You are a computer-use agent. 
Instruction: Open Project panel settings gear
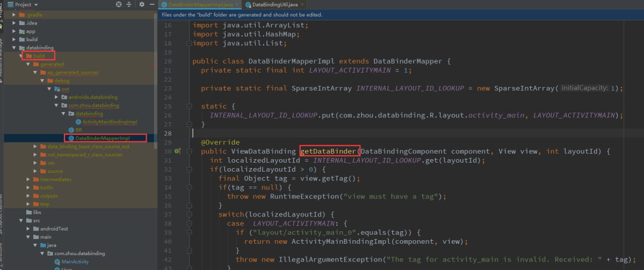pyautogui.click(x=142, y=5)
